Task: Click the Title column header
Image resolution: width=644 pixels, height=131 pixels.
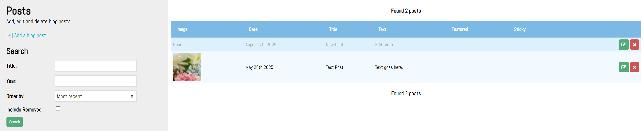Action: coord(333,29)
